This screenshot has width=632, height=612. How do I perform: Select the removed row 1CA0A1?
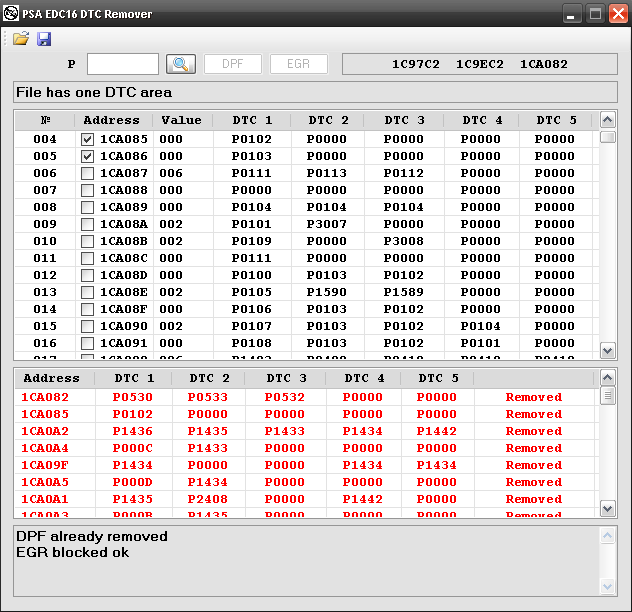pos(307,499)
